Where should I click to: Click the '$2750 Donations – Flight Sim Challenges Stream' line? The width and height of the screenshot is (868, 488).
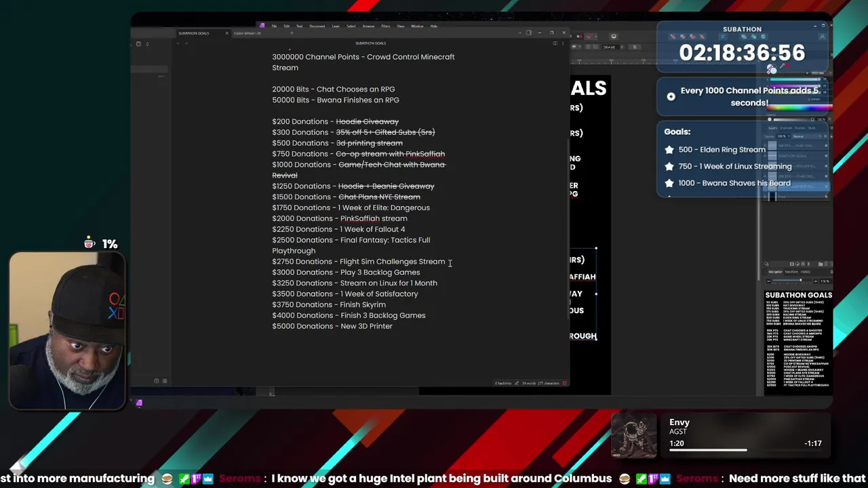tap(359, 261)
